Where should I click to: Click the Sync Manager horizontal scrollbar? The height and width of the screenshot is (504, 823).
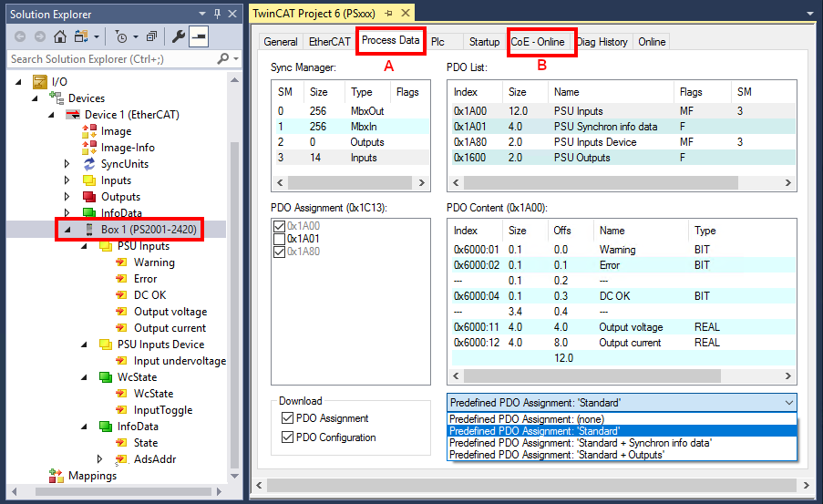point(351,182)
